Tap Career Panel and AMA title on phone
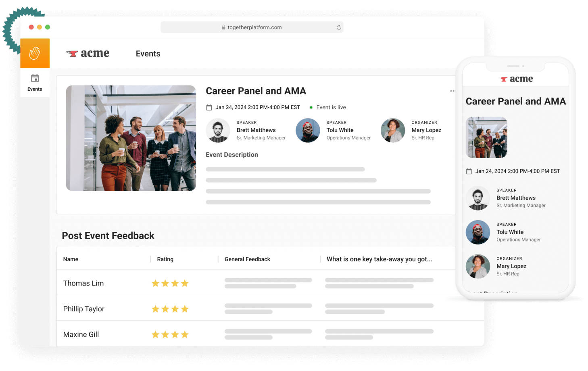588x371 pixels. [516, 102]
